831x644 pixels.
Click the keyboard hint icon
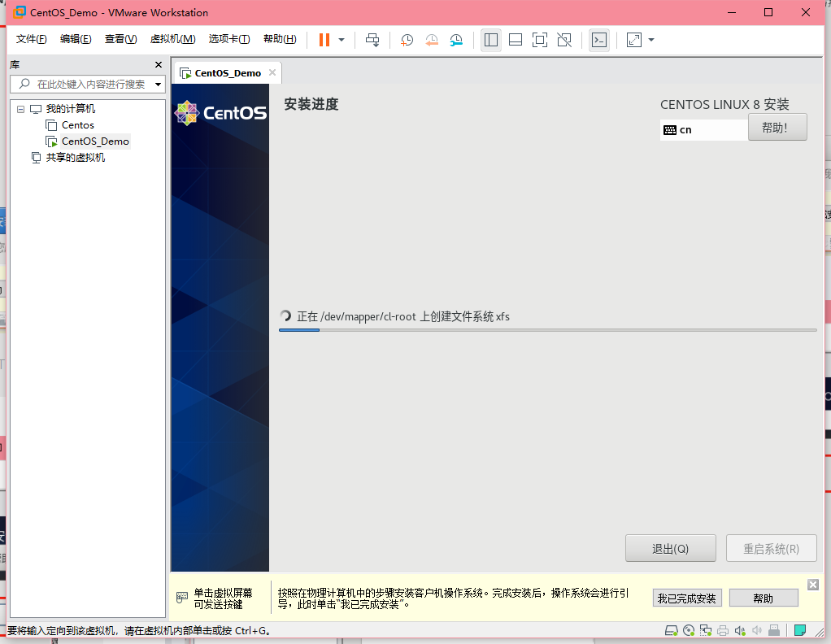tap(182, 598)
